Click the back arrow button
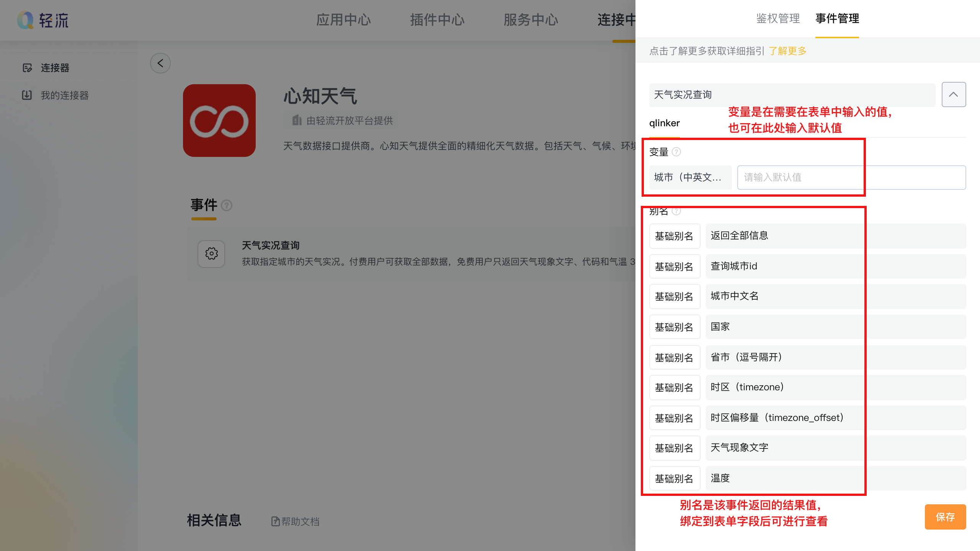This screenshot has width=980, height=551. point(160,63)
